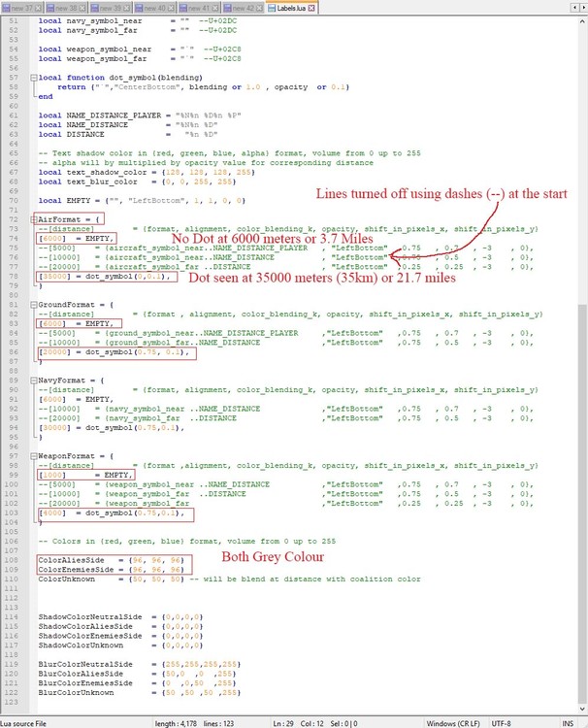Click the 'Text shadow color' comment line
This screenshot has width=588, height=728.
pyautogui.click(x=229, y=153)
